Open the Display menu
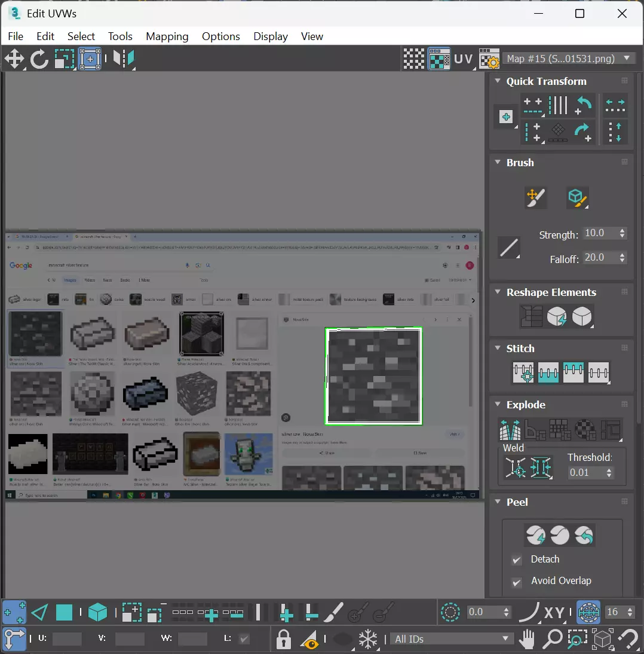 (270, 36)
